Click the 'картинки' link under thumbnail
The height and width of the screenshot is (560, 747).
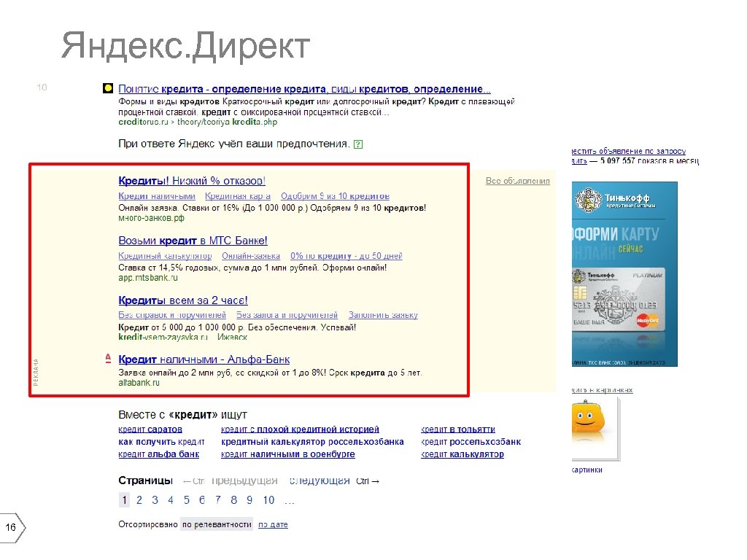587,470
